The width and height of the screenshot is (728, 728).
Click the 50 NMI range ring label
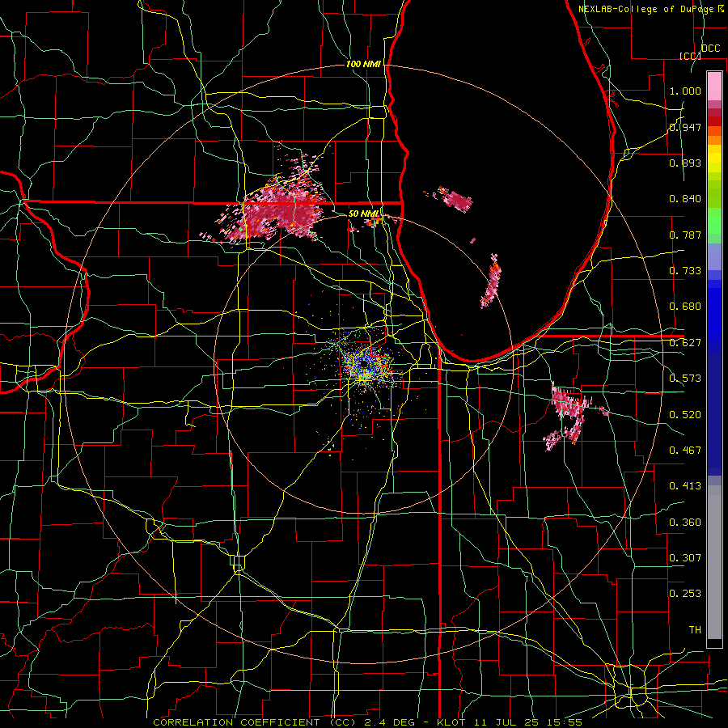pyautogui.click(x=363, y=214)
